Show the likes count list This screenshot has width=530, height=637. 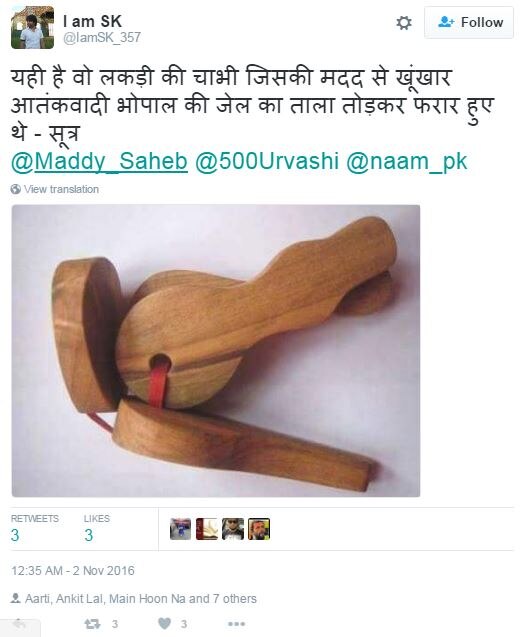pyautogui.click(x=97, y=529)
